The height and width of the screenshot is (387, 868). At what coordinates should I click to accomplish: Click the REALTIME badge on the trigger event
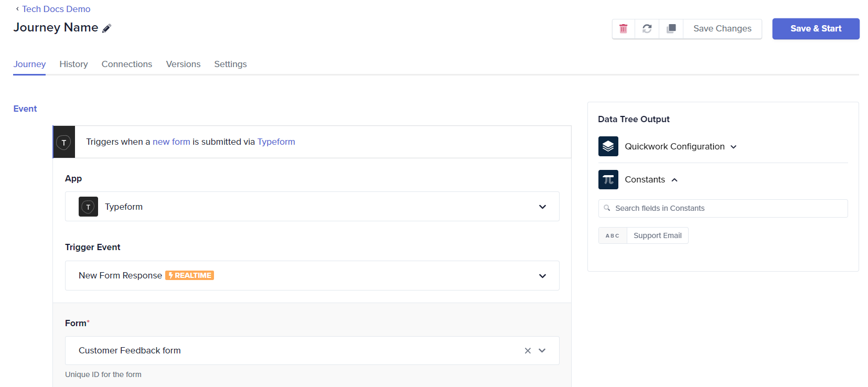[189, 275]
